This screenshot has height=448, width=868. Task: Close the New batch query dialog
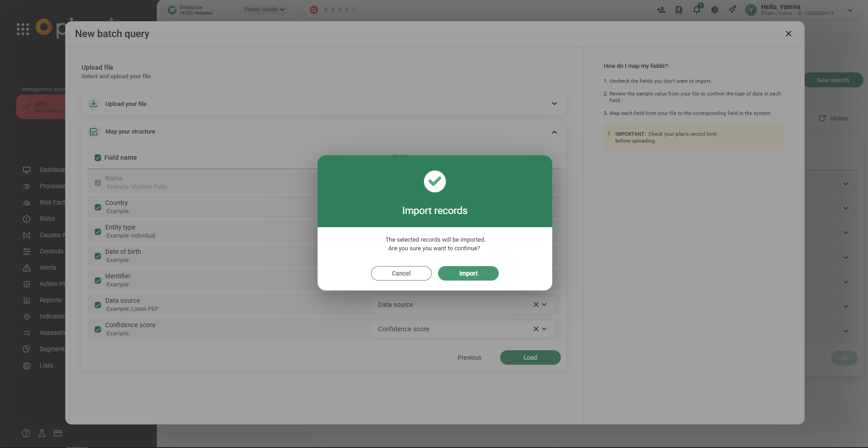(x=788, y=33)
